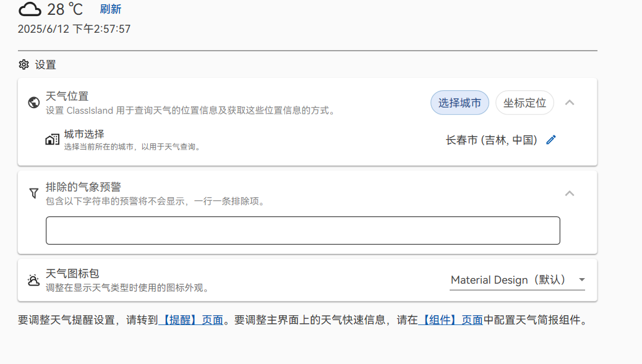Click the 城市选择 label
This screenshot has height=364, width=642.
(84, 134)
